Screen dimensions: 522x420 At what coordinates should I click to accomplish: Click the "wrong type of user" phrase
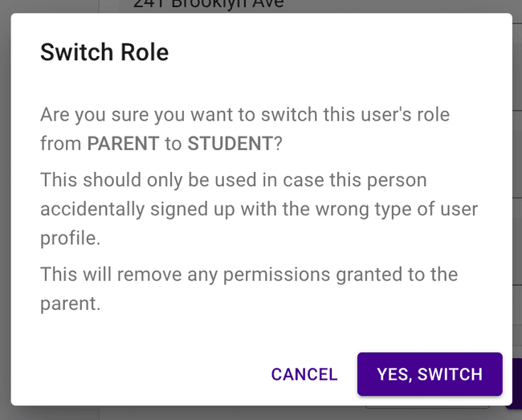[402, 209]
